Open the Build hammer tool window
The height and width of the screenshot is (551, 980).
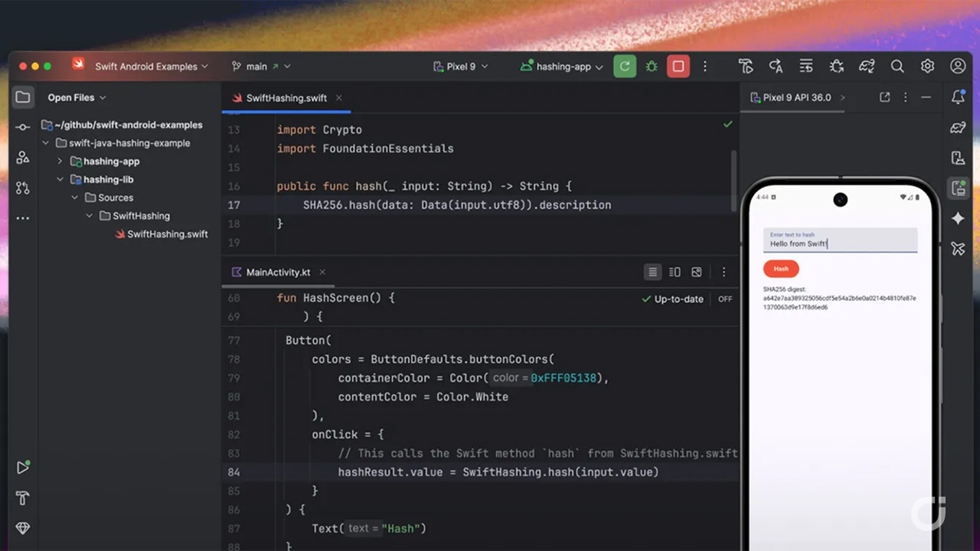23,498
